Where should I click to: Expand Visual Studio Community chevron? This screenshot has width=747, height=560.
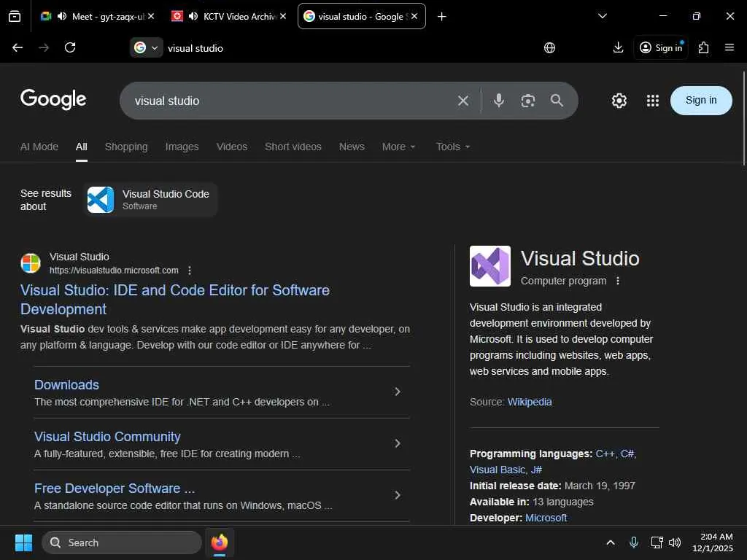(x=398, y=443)
